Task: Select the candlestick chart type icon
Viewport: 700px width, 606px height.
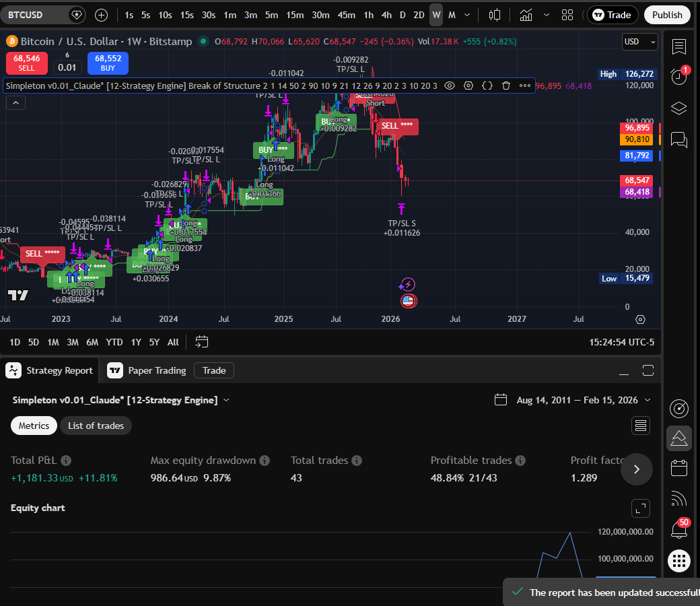Action: 495,15
